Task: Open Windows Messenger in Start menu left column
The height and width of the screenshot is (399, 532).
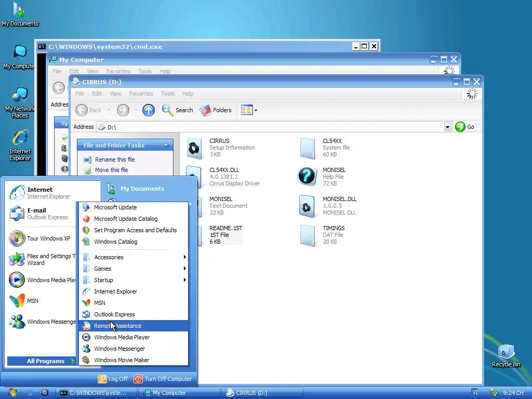Action: (x=43, y=322)
